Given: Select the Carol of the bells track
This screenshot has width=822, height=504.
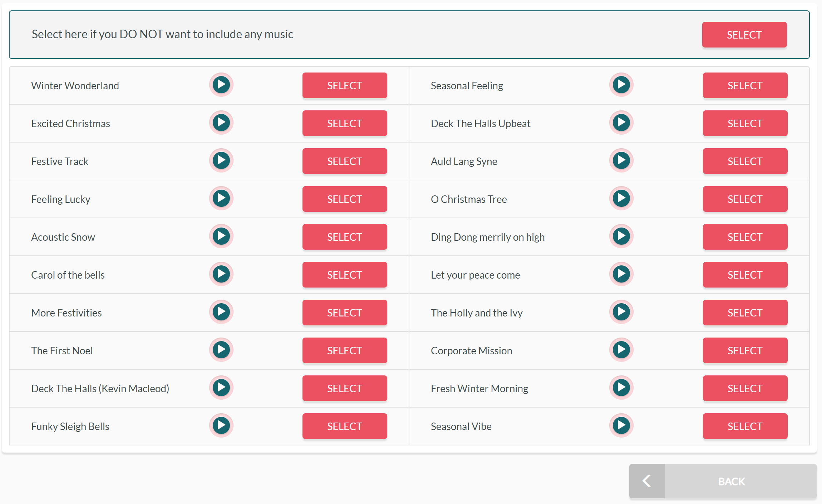Looking at the screenshot, I should coord(345,275).
